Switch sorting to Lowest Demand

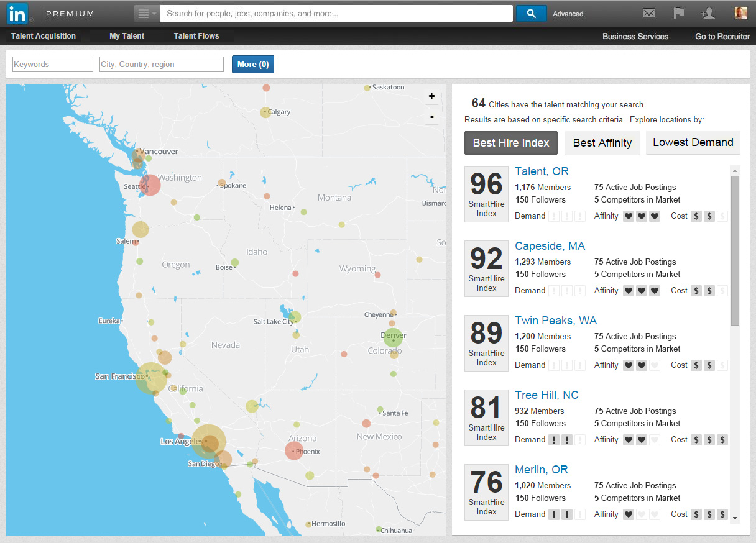point(693,142)
